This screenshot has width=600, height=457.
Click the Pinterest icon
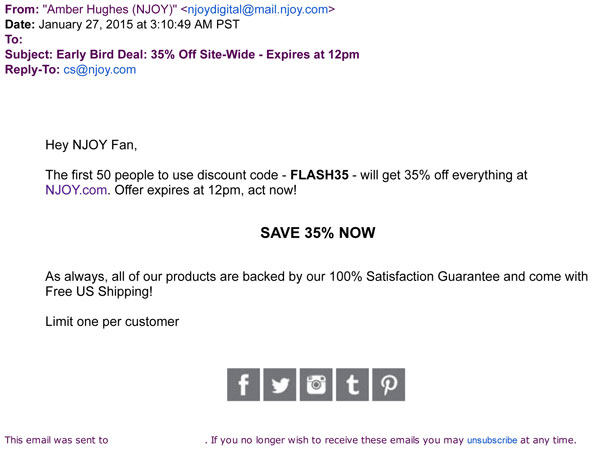(388, 384)
